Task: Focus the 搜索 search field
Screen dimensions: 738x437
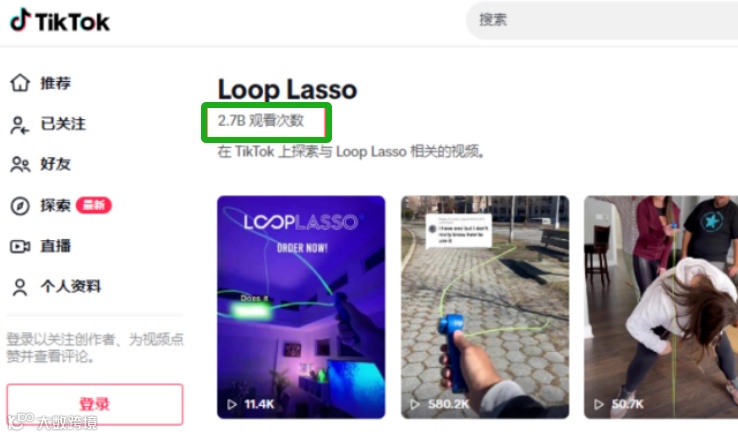Action: click(x=602, y=20)
